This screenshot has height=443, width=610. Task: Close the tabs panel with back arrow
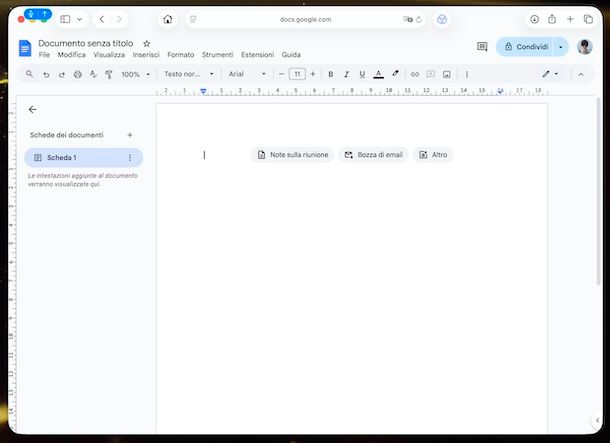coord(33,110)
